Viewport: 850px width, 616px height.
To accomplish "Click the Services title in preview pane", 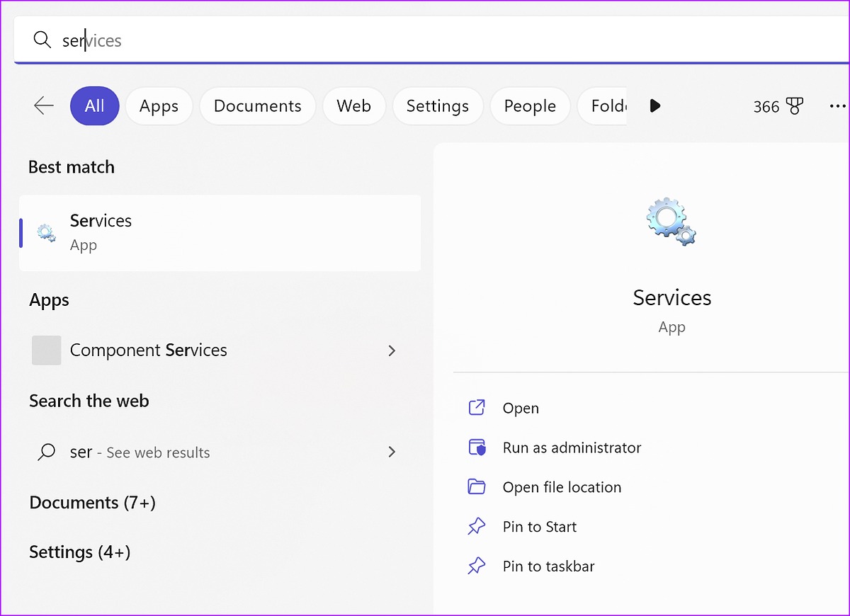I will click(672, 297).
